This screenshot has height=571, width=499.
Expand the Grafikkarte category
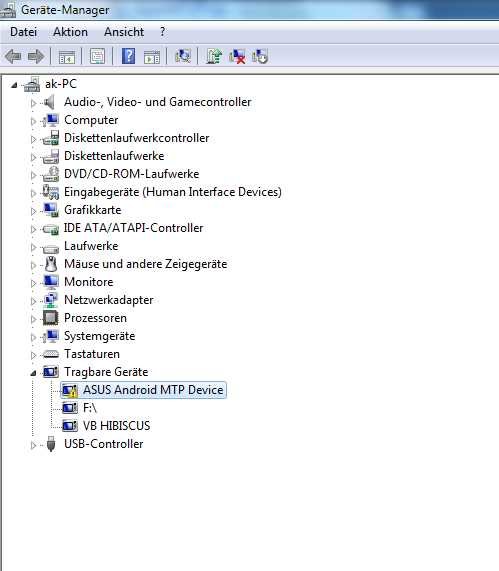point(34,211)
